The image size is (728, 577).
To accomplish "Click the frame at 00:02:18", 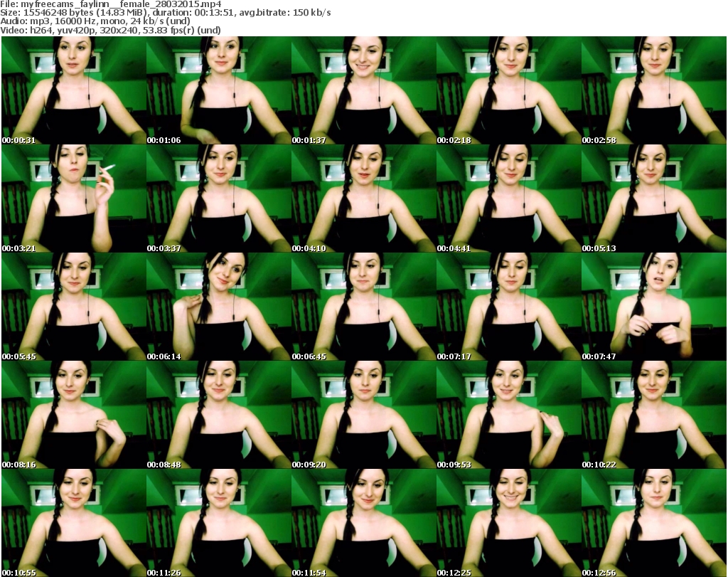I will coord(508,90).
